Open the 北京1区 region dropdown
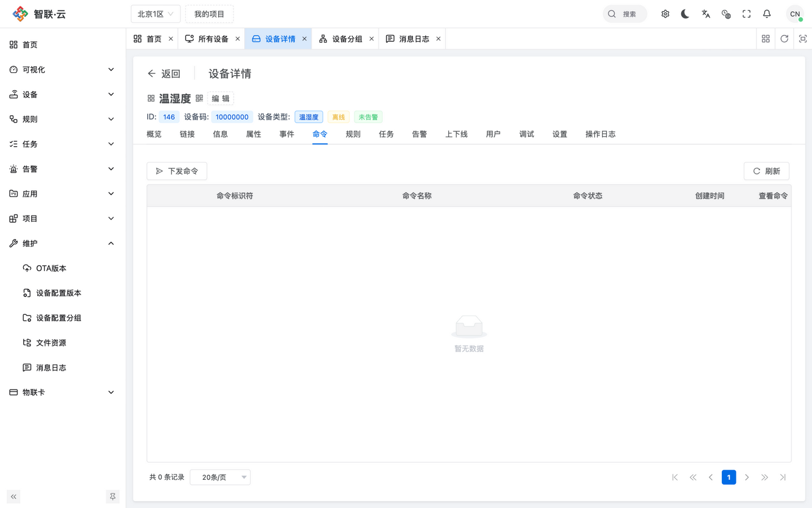 (156, 14)
